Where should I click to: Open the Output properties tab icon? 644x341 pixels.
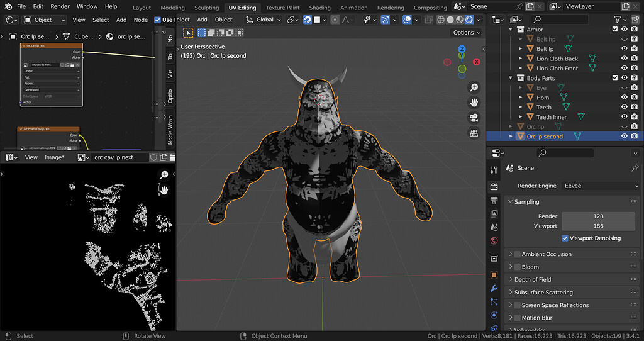pos(494,201)
